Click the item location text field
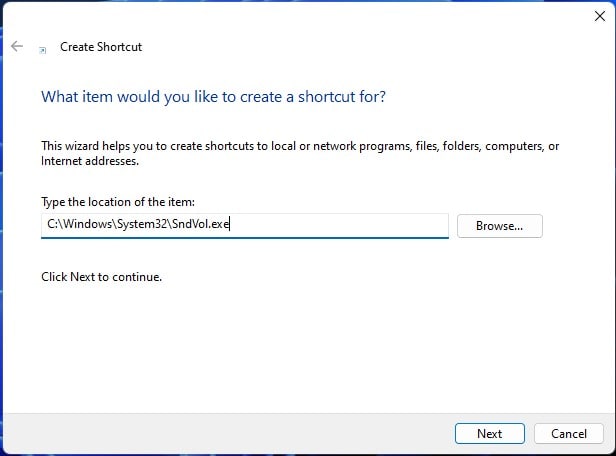 [245, 225]
